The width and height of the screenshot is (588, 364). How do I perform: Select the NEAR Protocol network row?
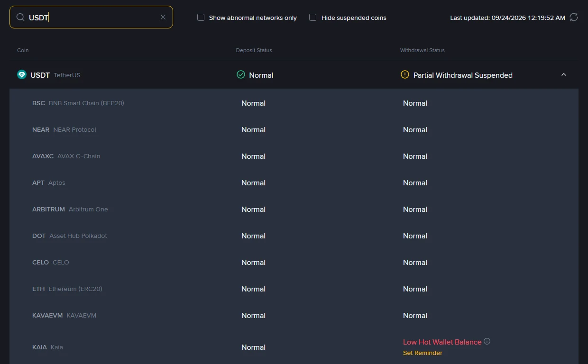click(x=294, y=129)
